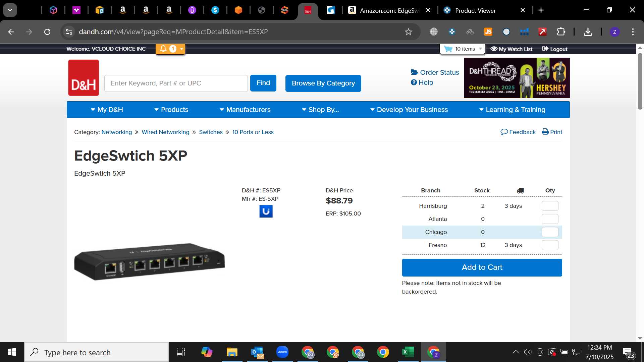Click the EdgeSwitch product image

point(150,261)
